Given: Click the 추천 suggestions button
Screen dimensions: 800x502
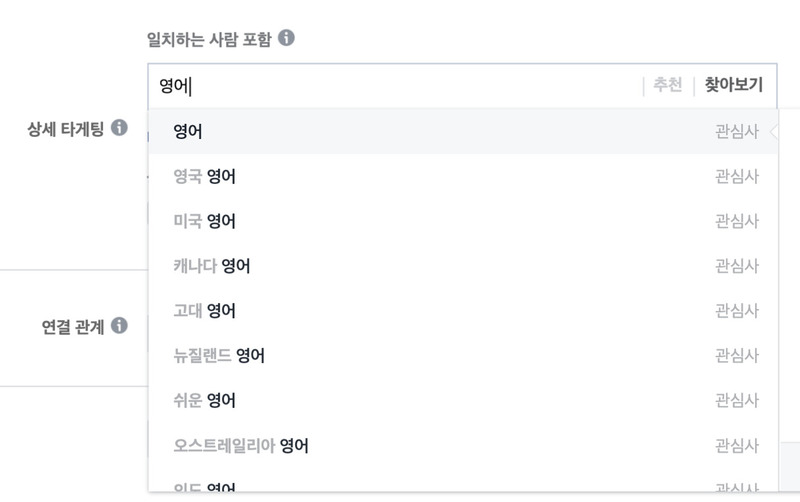Looking at the screenshot, I should [667, 85].
